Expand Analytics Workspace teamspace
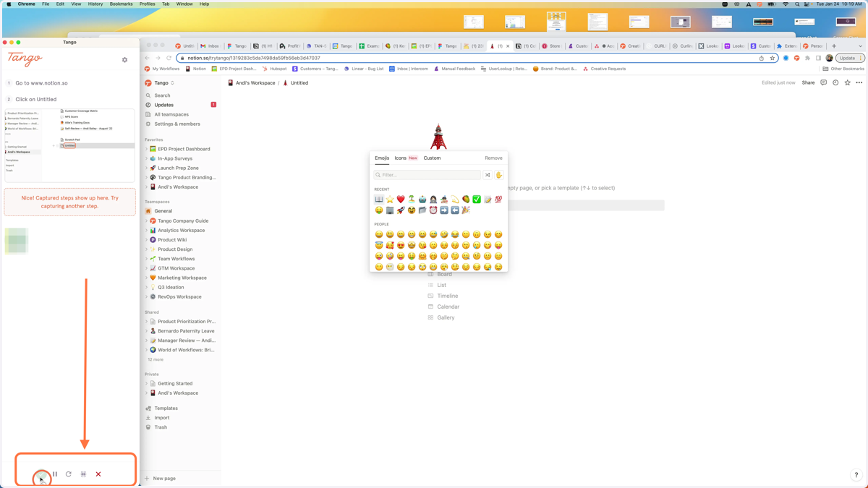 coord(146,231)
